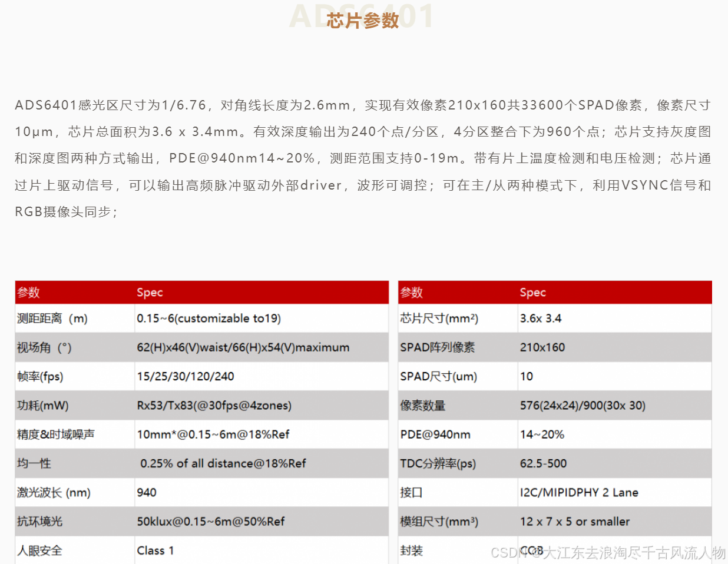The image size is (728, 564).
Task: Click the right table's 参数 header cell
Action: tap(458, 293)
